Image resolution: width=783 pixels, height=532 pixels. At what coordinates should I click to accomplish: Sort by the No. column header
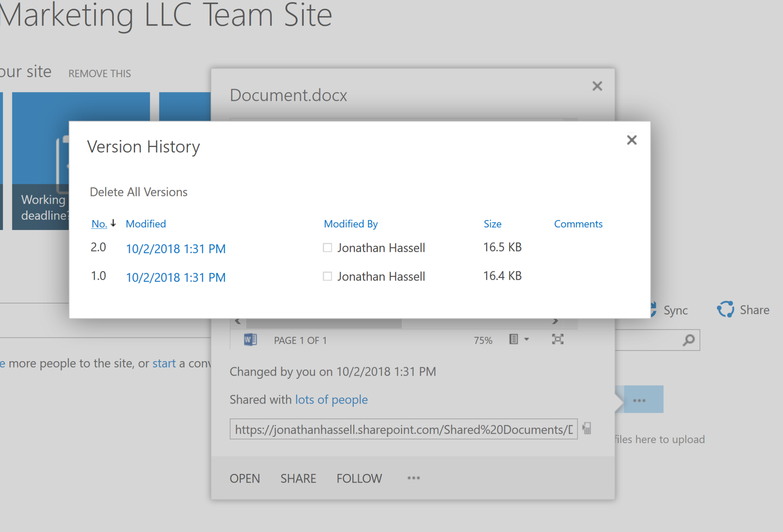[x=99, y=224]
